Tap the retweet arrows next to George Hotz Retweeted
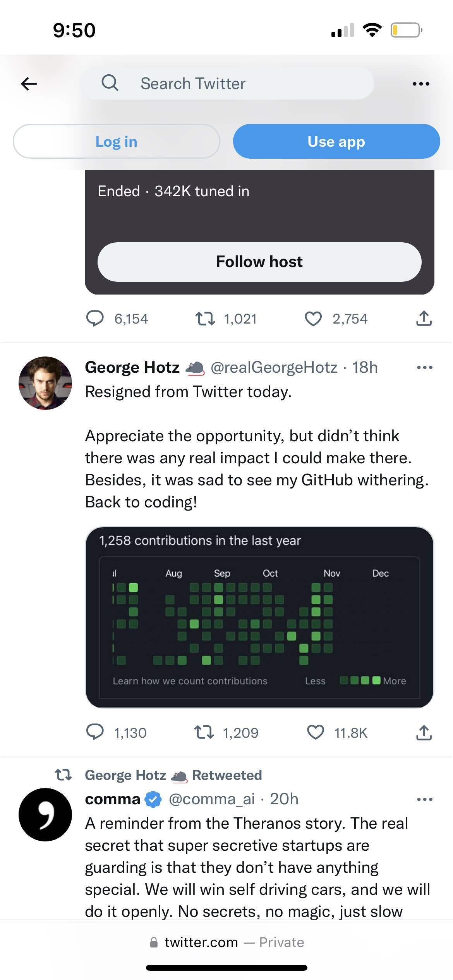453x980 pixels. 63,775
